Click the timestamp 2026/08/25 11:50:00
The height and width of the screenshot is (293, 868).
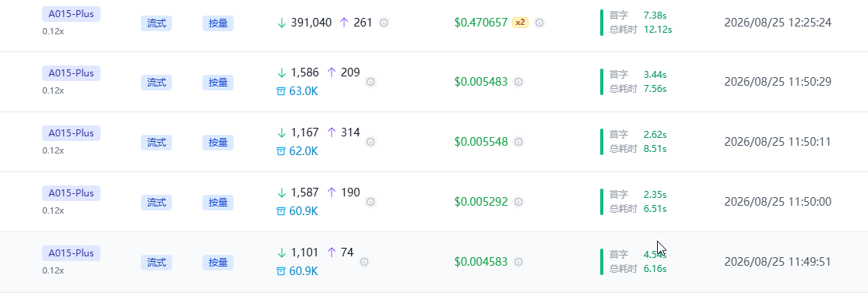tap(778, 202)
